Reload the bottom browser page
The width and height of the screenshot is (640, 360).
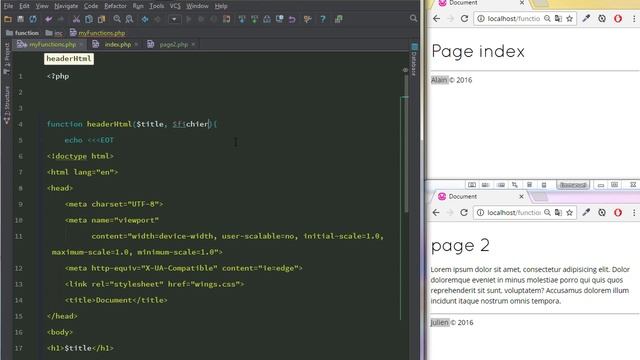coord(464,212)
